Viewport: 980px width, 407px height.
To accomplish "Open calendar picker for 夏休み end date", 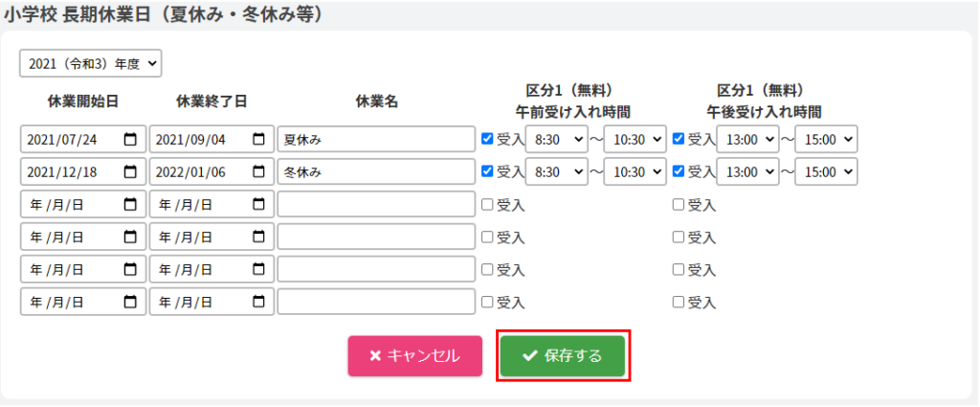I will [x=258, y=140].
